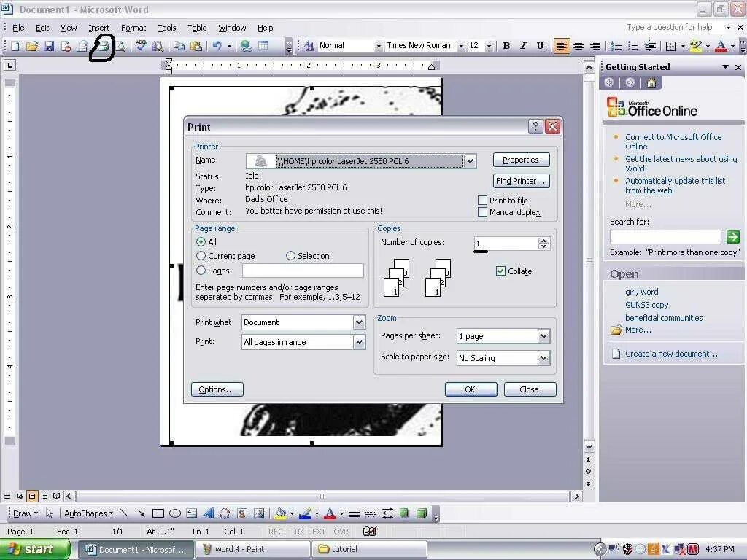This screenshot has height=560, width=747.
Task: Open the File menu
Action: tap(18, 28)
